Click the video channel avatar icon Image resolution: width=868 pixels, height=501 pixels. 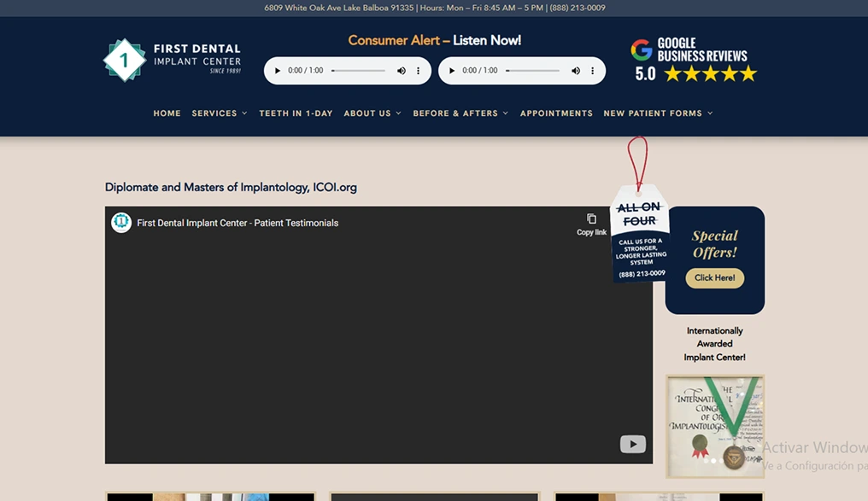coord(121,223)
